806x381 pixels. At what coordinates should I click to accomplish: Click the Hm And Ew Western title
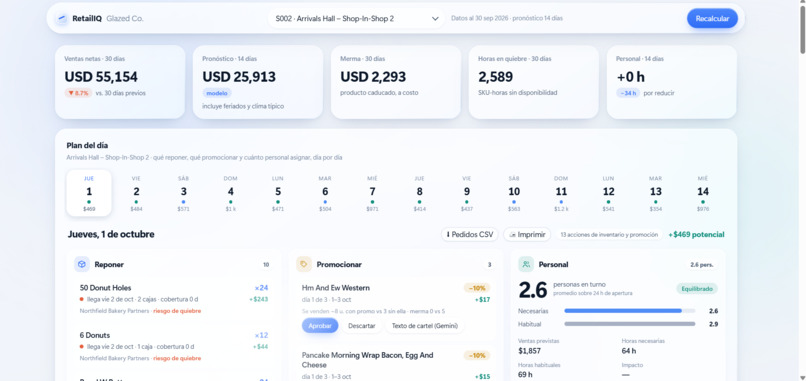336,288
